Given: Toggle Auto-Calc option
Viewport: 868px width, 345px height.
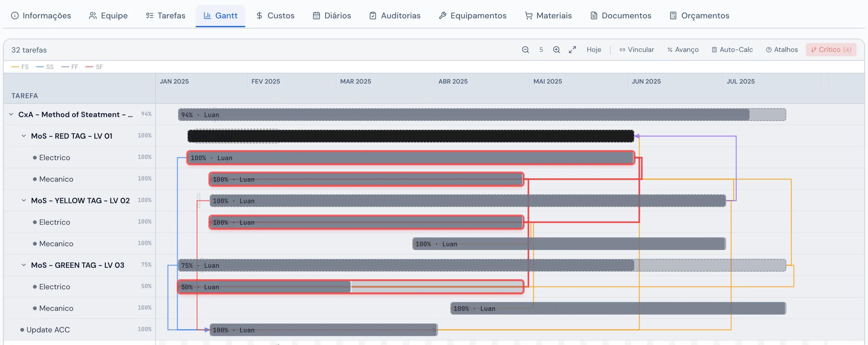Looking at the screenshot, I should click(732, 50).
